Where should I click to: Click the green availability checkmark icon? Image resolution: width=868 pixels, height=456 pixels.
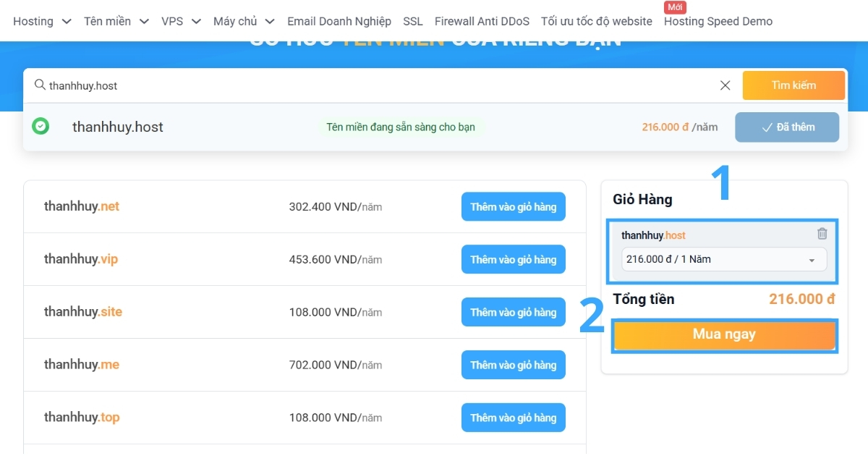click(41, 126)
